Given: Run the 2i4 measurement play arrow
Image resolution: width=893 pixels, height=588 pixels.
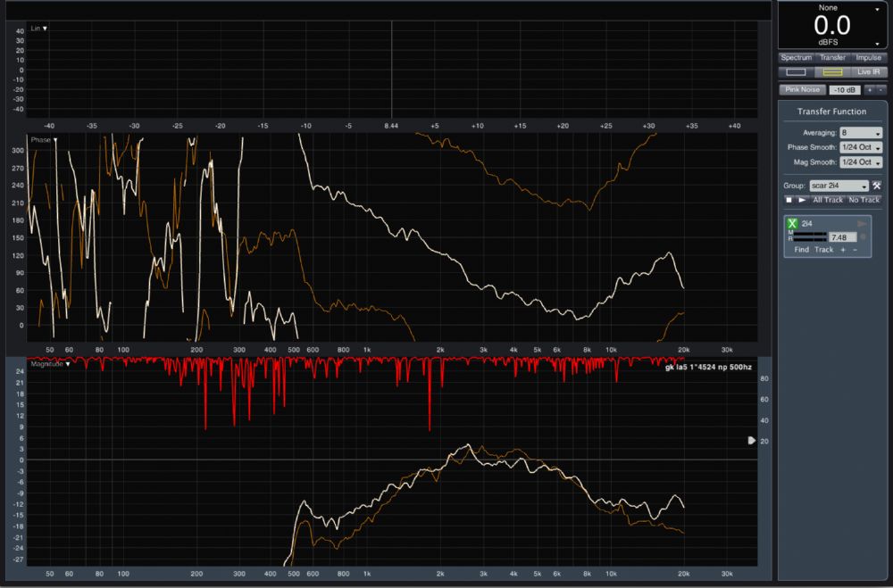Looking at the screenshot, I should pos(862,223).
